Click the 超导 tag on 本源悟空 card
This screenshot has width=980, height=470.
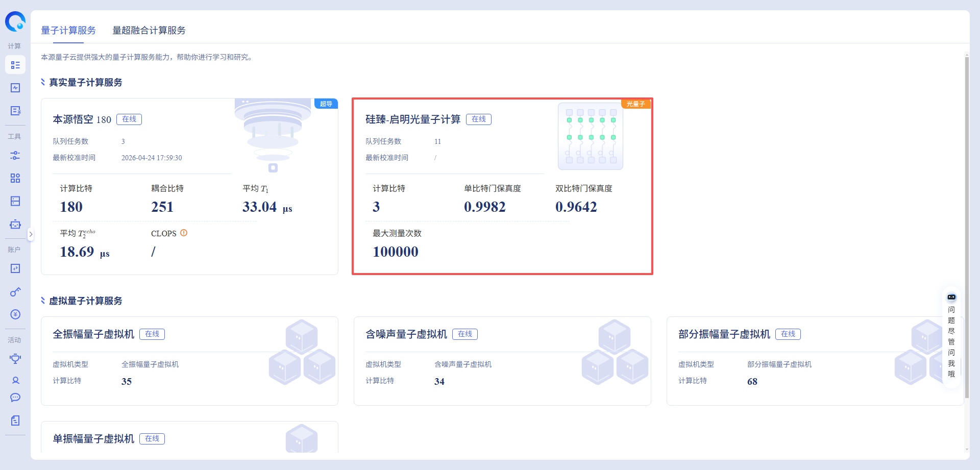[x=326, y=104]
